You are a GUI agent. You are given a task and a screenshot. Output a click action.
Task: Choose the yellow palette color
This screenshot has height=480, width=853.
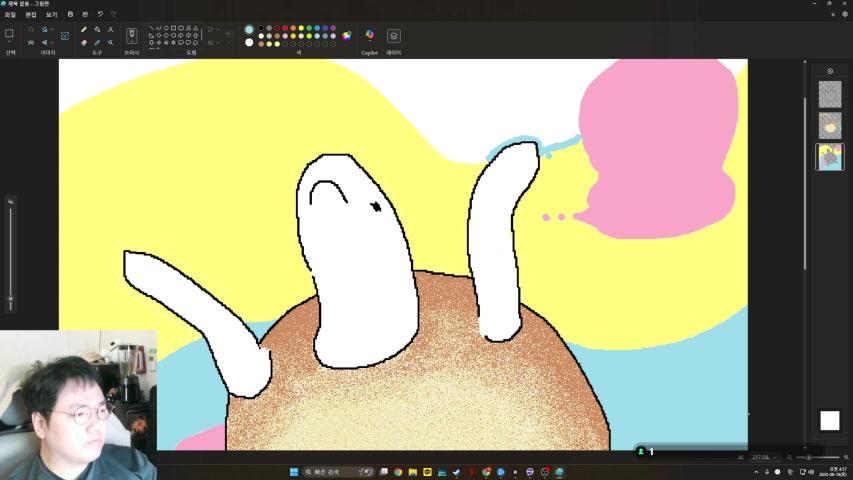[301, 28]
